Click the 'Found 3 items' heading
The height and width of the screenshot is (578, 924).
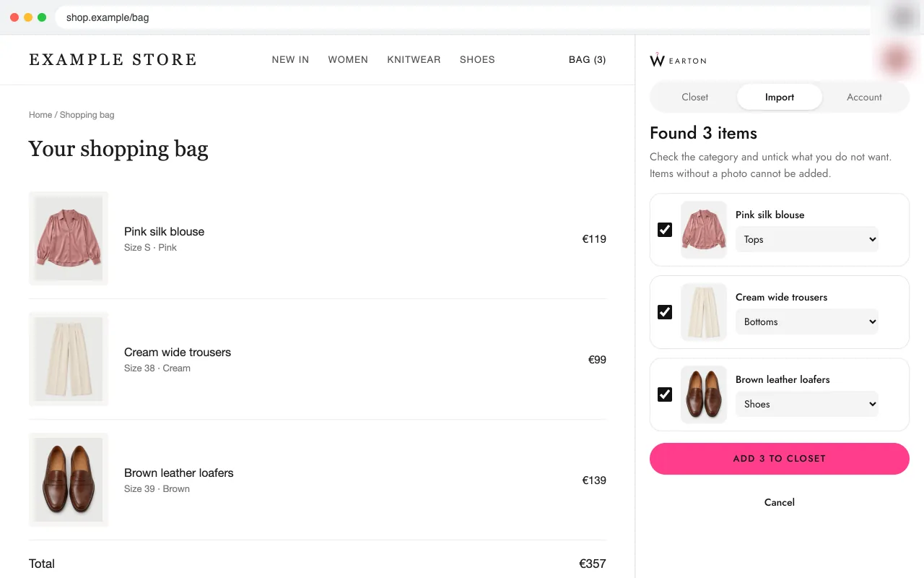click(703, 133)
